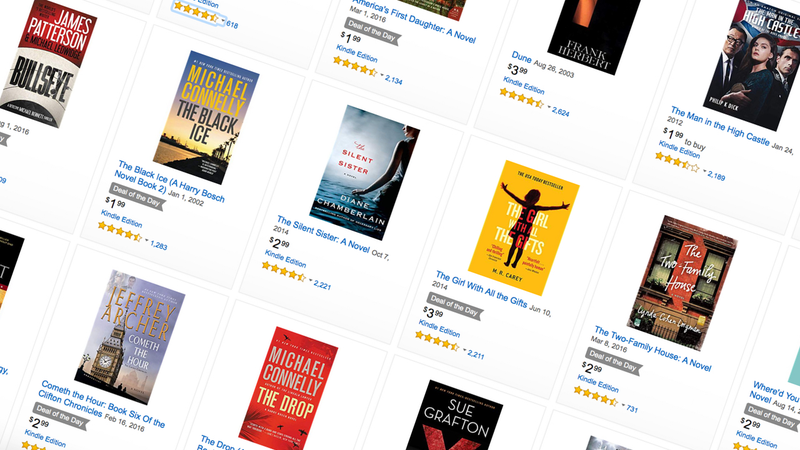Select The Girl With All the Gifts cover

pyautogui.click(x=523, y=228)
